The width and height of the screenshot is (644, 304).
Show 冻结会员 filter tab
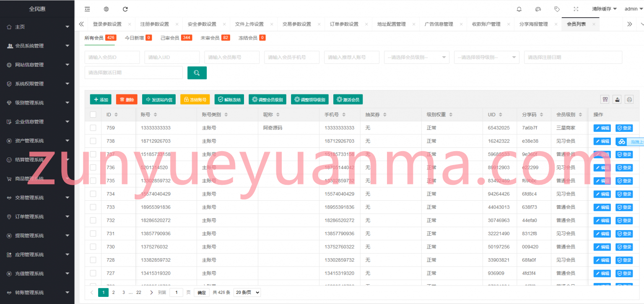click(252, 38)
